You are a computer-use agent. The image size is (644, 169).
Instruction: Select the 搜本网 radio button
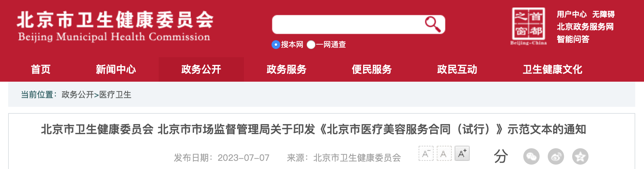[x=276, y=45]
